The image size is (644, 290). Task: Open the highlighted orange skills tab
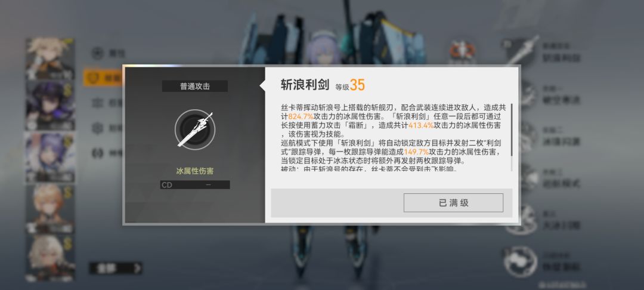tap(104, 78)
